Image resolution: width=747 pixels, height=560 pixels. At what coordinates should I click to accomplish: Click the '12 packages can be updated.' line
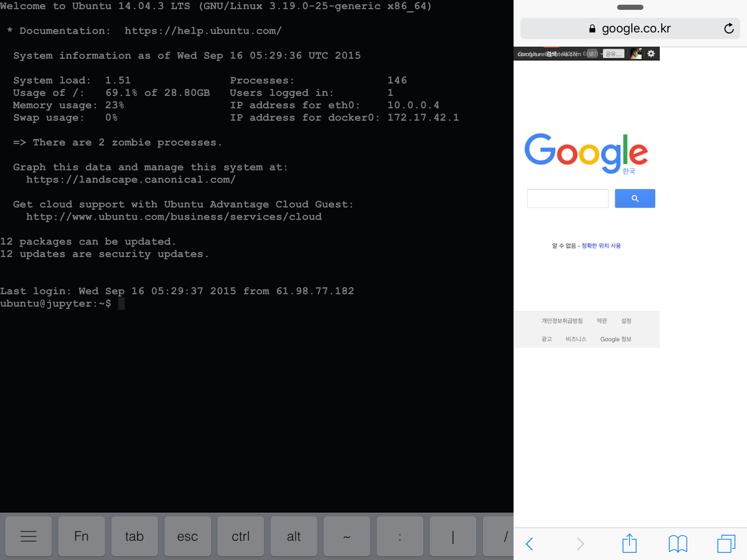[x=88, y=241]
